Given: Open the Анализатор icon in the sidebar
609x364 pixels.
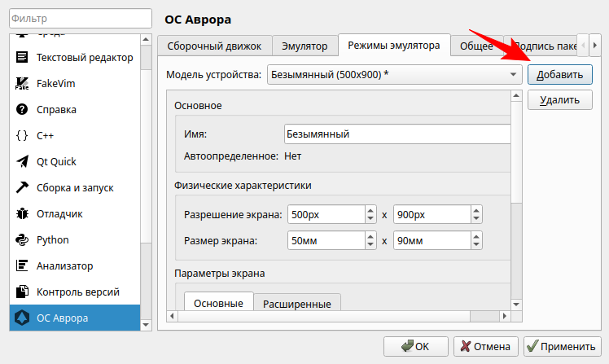Looking at the screenshot, I should point(22,265).
